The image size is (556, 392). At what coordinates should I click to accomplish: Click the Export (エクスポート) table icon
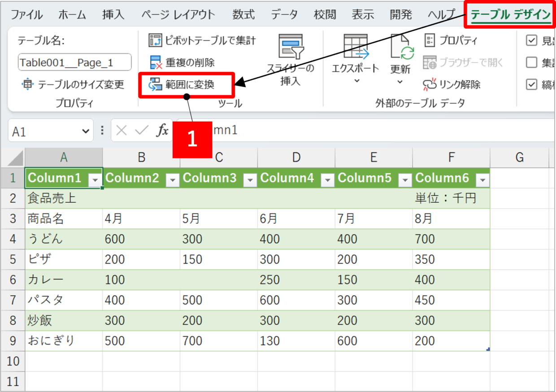coord(356,48)
